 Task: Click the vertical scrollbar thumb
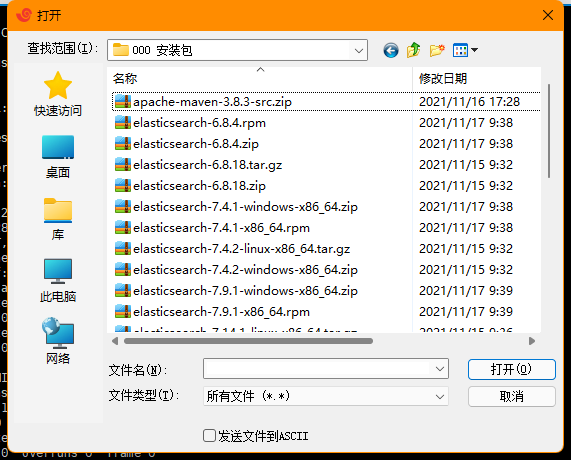(x=549, y=131)
